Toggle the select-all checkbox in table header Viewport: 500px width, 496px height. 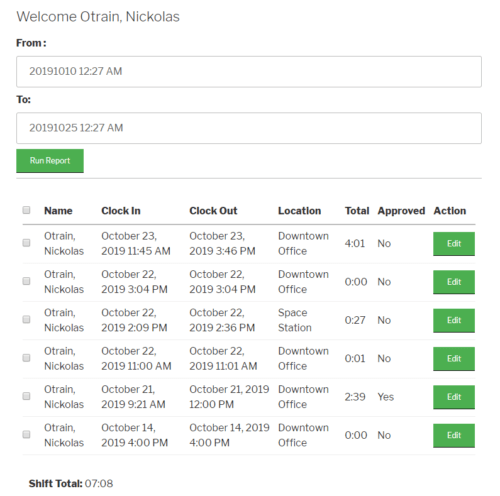coord(26,210)
